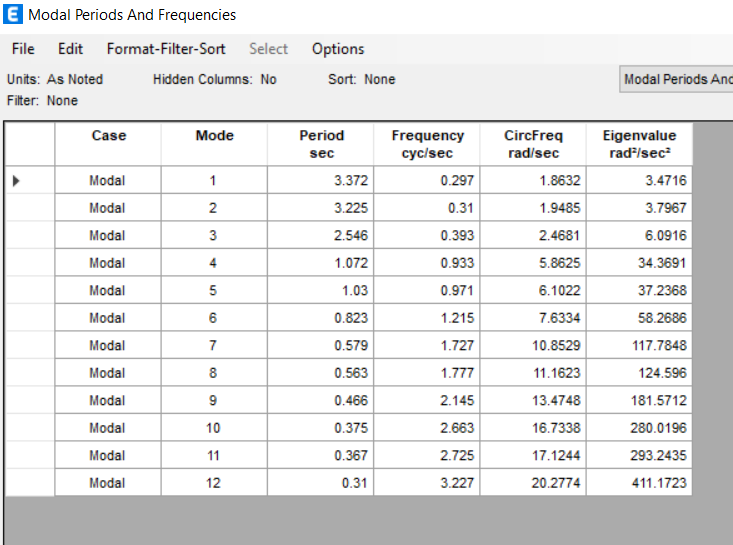This screenshot has height=545, width=733.
Task: Open the Select menu
Action: (268, 49)
